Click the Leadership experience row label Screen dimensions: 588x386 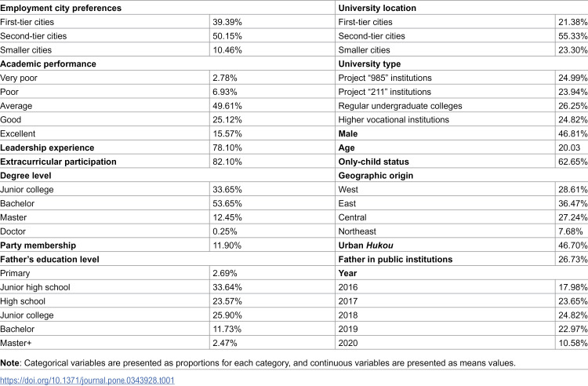(47, 147)
